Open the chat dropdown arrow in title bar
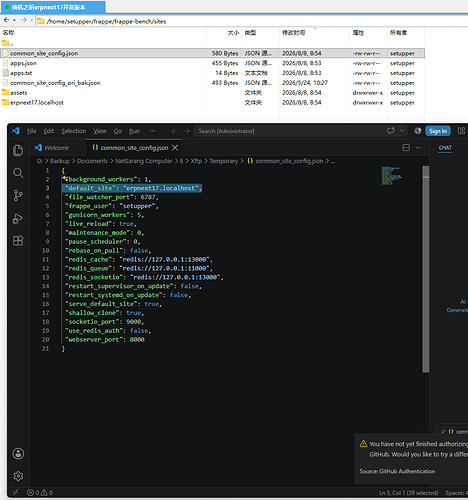The image size is (468, 500). click(x=402, y=131)
